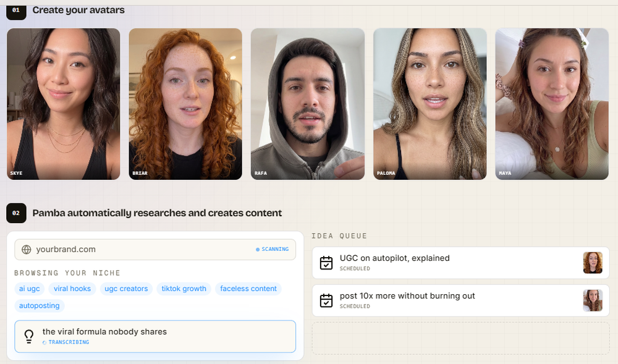The height and width of the screenshot is (364, 618).
Task: Choose the "tiktok growth" niche tag
Action: point(184,289)
